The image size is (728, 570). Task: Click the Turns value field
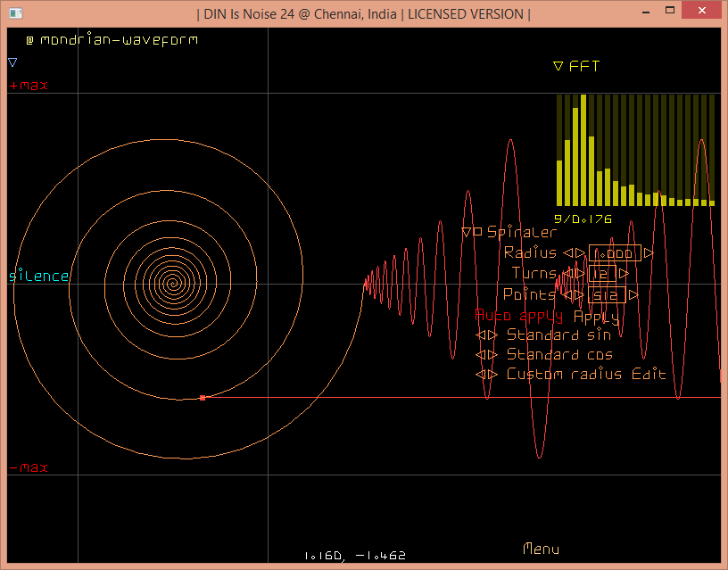click(601, 274)
